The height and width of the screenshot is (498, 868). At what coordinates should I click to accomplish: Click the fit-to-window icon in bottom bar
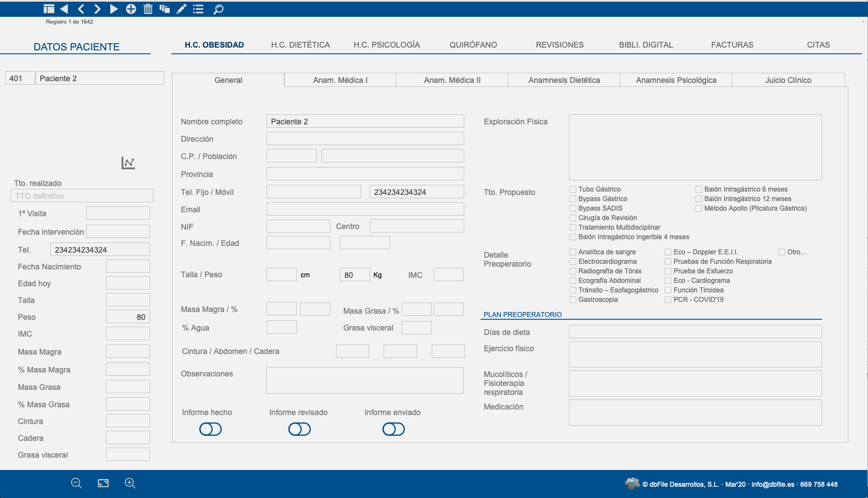tap(103, 483)
